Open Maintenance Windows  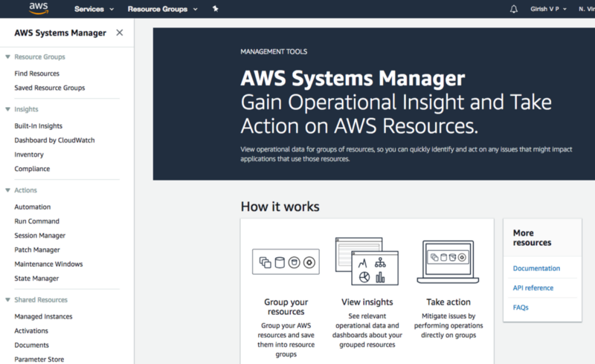pyautogui.click(x=48, y=264)
